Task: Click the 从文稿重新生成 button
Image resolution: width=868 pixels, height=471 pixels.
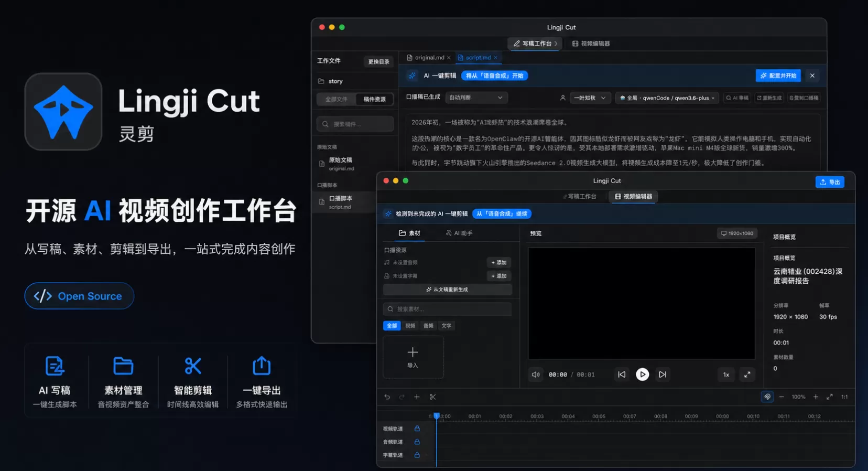Action: [x=447, y=290]
